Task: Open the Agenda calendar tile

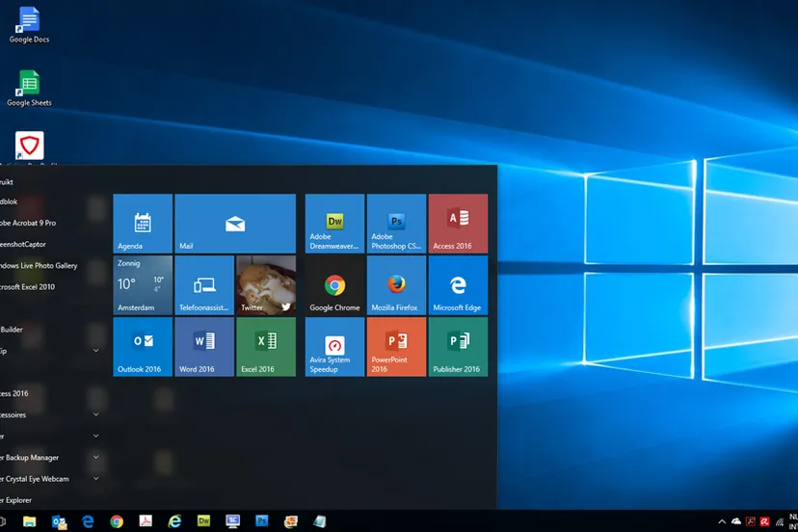Action: coord(143,224)
